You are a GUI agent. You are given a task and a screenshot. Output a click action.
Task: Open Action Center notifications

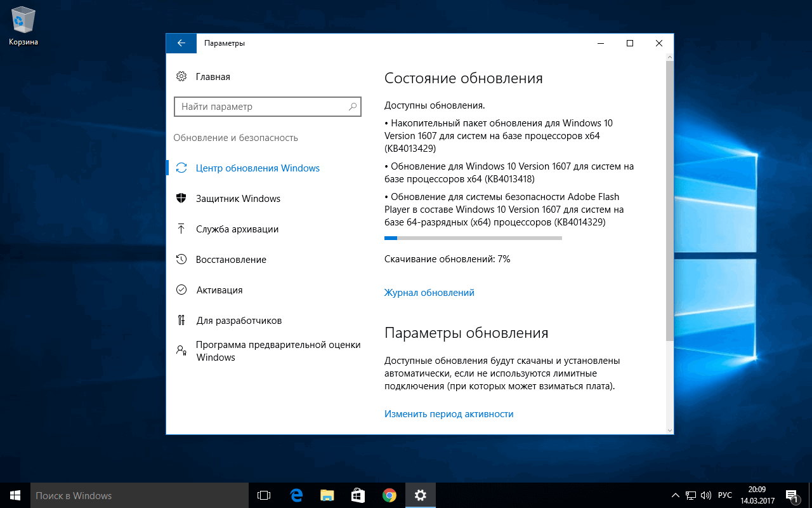(790, 495)
